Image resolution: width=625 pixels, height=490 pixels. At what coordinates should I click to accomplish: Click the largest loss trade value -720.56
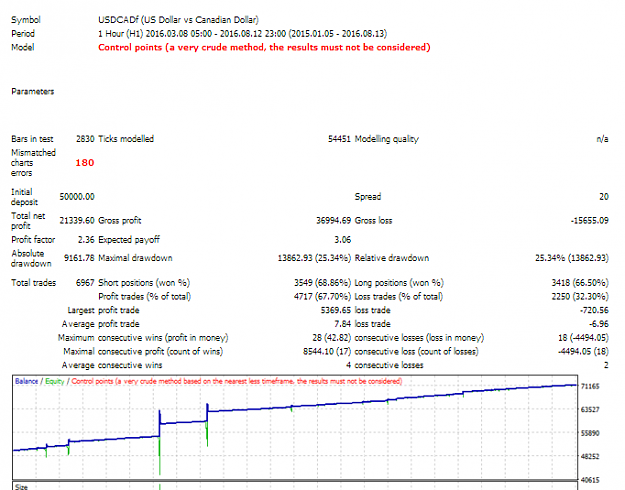coord(594,310)
